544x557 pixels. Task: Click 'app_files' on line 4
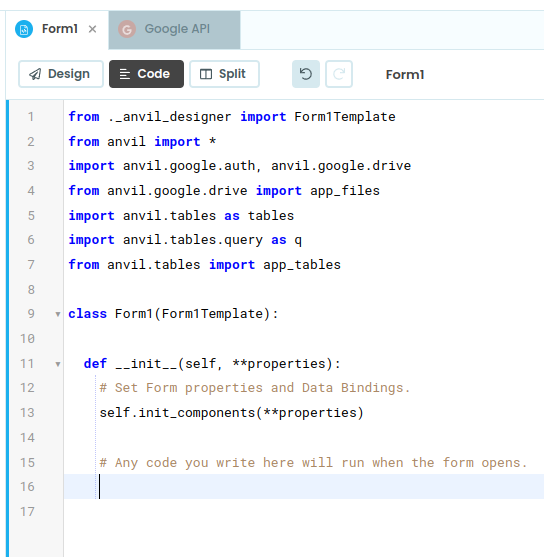click(345, 191)
